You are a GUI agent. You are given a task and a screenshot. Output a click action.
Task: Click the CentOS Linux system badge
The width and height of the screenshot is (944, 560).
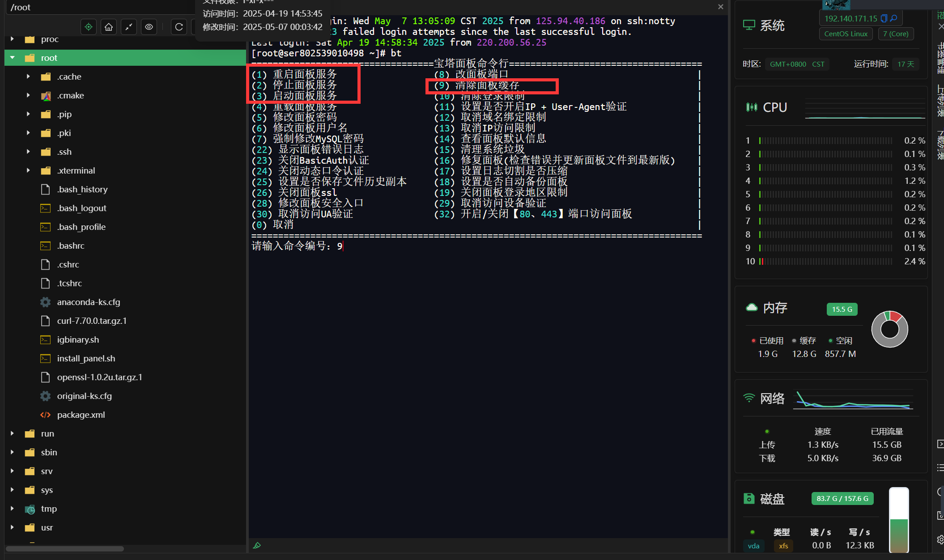point(846,34)
